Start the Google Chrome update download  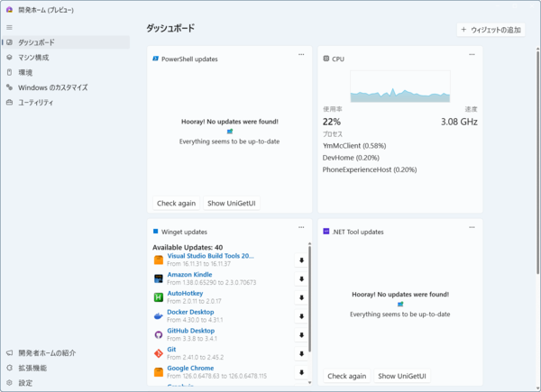[x=300, y=371]
